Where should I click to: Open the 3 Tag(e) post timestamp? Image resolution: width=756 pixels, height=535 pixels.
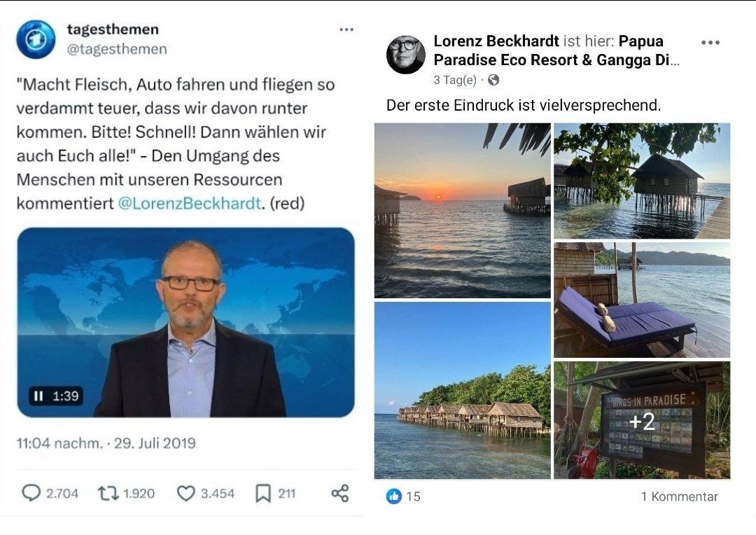tap(455, 80)
